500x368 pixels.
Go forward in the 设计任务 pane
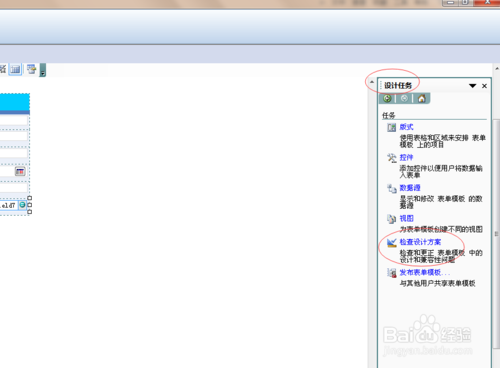[404, 98]
